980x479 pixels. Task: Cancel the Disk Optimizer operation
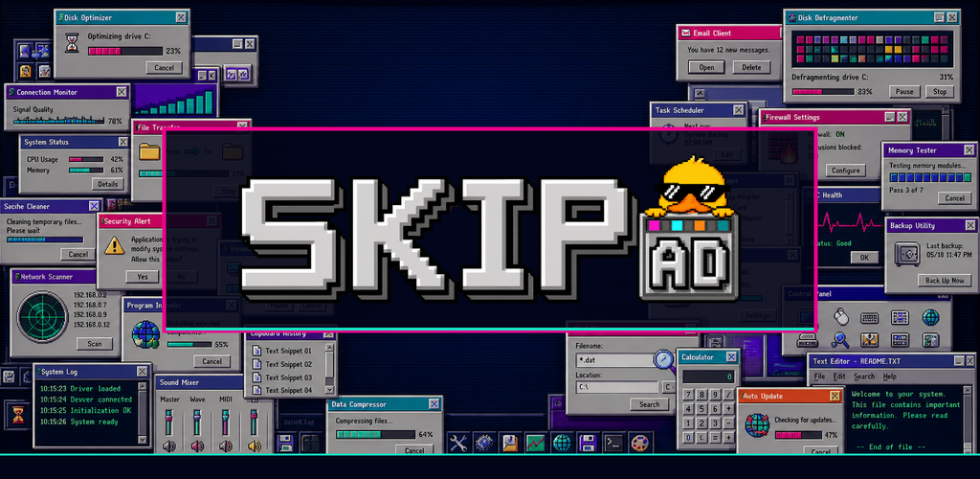tap(165, 67)
